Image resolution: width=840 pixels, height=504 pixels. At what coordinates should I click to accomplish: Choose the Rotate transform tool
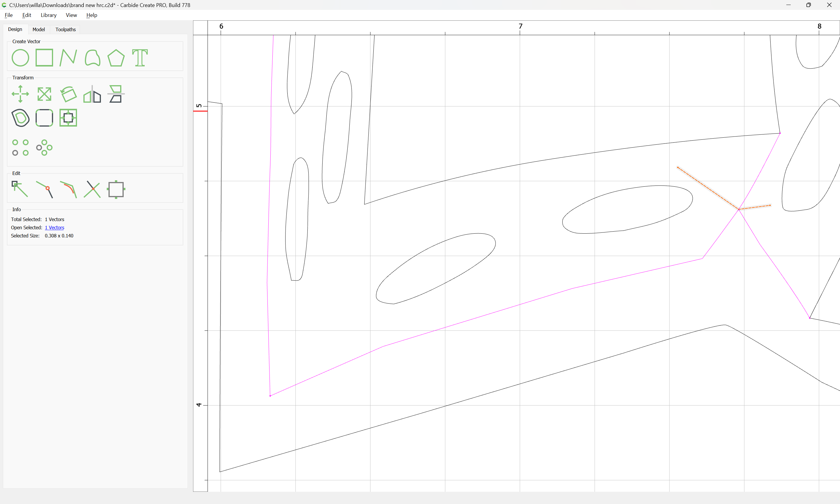tap(68, 94)
